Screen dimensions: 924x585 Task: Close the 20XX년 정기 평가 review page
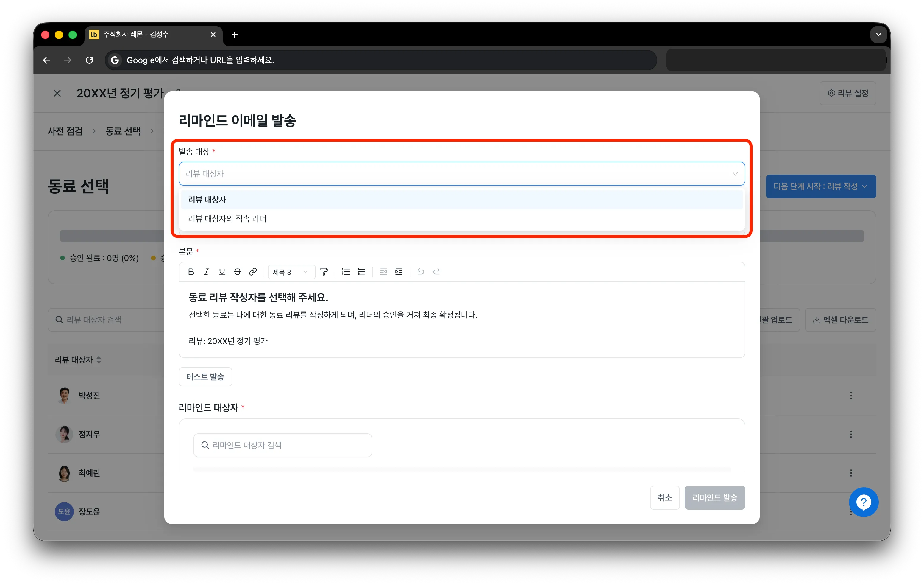(x=57, y=93)
